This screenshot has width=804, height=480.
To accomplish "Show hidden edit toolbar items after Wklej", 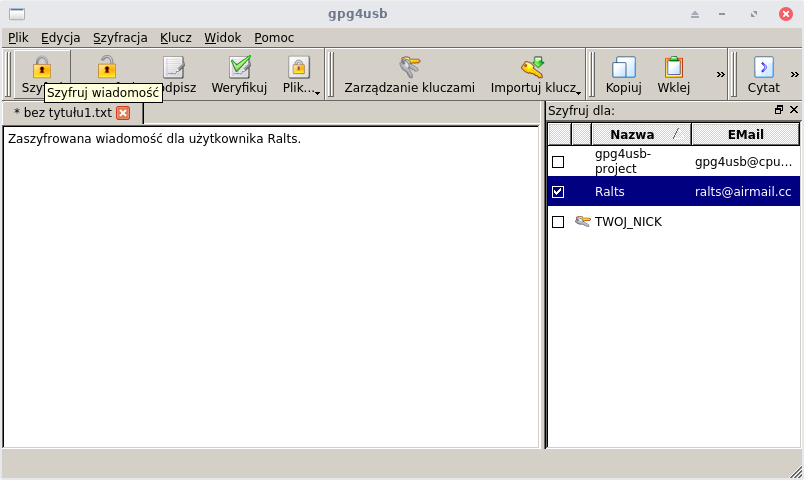I will [720, 74].
